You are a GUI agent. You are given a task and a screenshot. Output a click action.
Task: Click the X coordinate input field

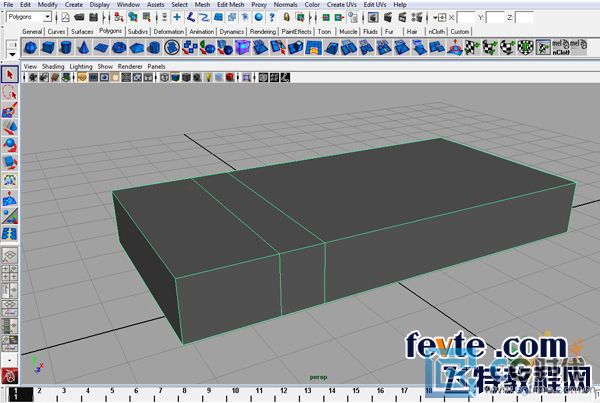click(466, 17)
